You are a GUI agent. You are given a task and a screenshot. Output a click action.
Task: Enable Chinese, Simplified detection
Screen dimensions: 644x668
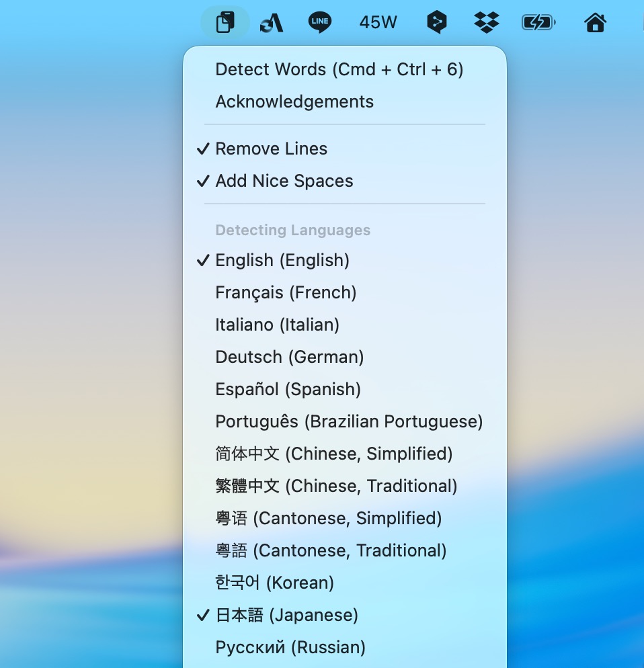[x=333, y=454]
